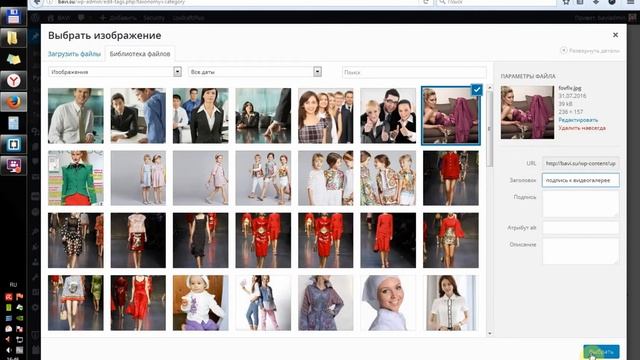Select the two men meeting at table thumbnail
640x360 pixels.
click(x=138, y=116)
